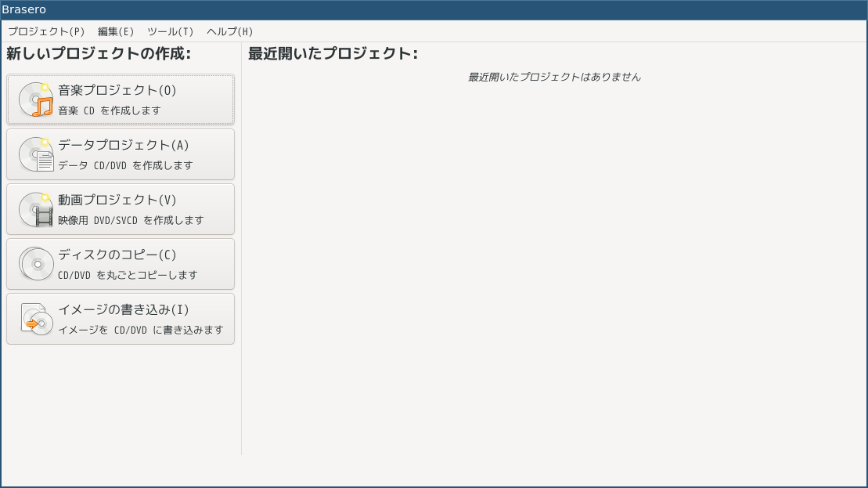Open the ツール(T) menu
This screenshot has height=488, width=868.
point(171,31)
